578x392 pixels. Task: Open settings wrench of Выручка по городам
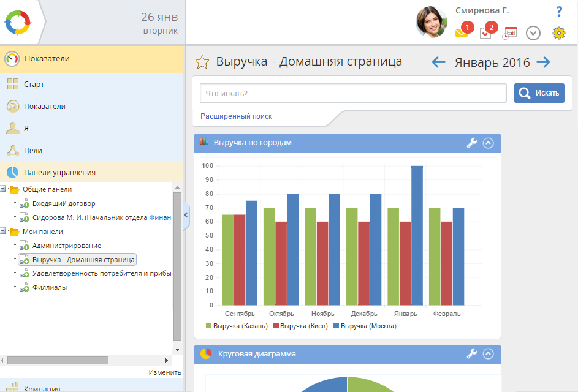[472, 143]
